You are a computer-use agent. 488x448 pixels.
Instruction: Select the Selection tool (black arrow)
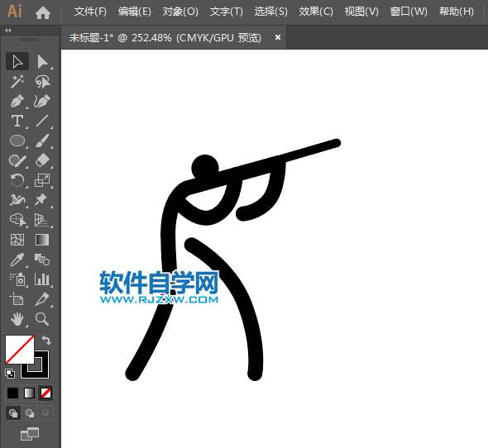[x=17, y=61]
